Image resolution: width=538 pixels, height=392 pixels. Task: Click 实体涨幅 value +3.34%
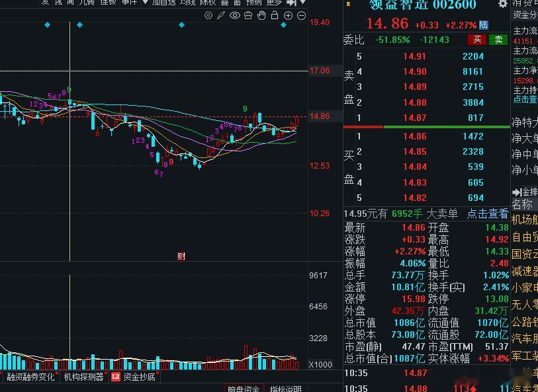click(494, 359)
